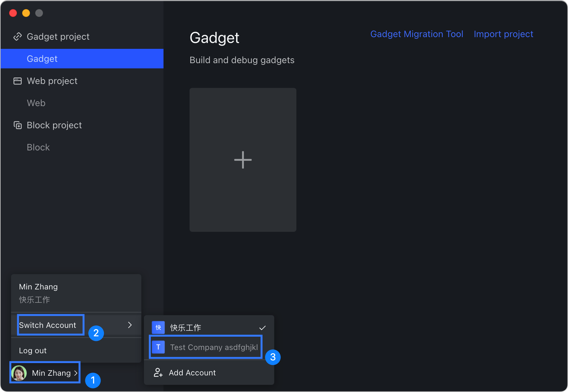The height and width of the screenshot is (392, 568).
Task: Click the Web project window icon
Action: point(17,81)
